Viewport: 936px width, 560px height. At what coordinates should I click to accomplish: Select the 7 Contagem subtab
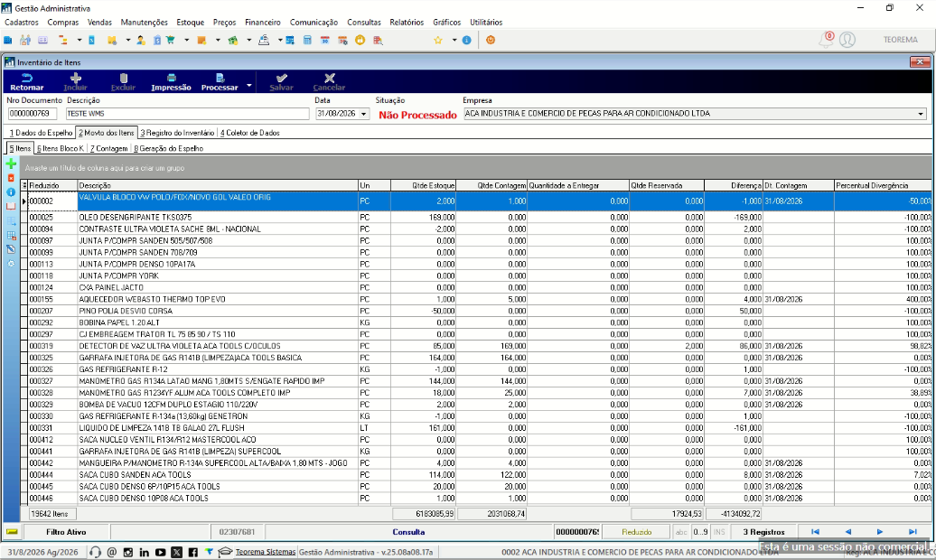pyautogui.click(x=108, y=148)
